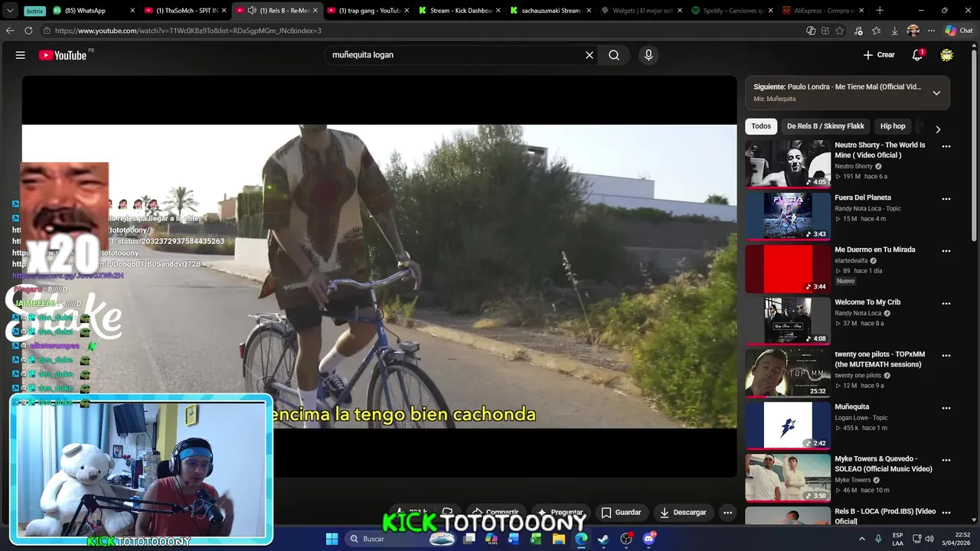This screenshot has height=551, width=980.
Task: Click the browser address bar URL
Action: (188, 31)
